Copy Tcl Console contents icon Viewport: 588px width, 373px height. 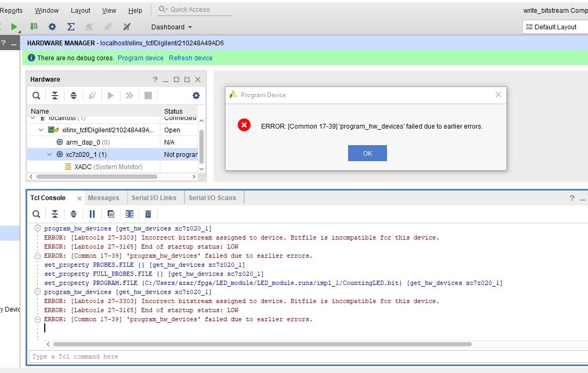111,214
